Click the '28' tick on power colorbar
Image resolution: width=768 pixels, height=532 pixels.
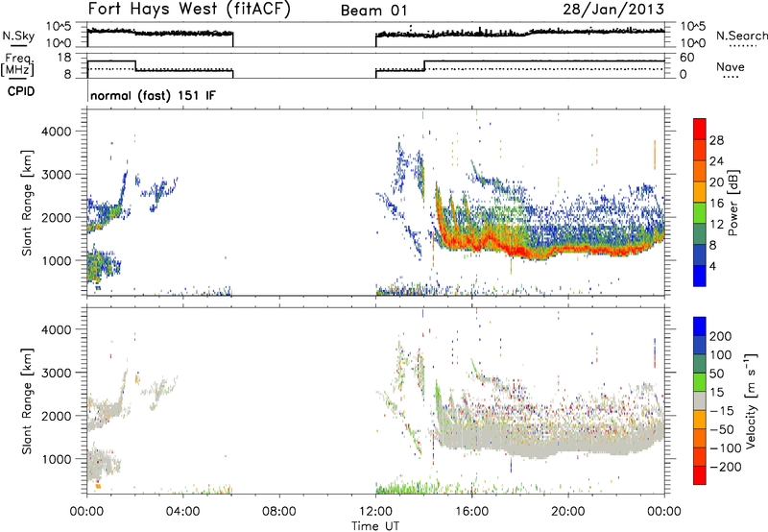pyautogui.click(x=716, y=140)
